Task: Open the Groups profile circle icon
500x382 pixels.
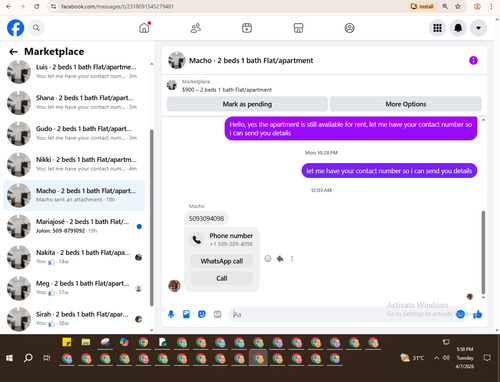Action: [349, 28]
